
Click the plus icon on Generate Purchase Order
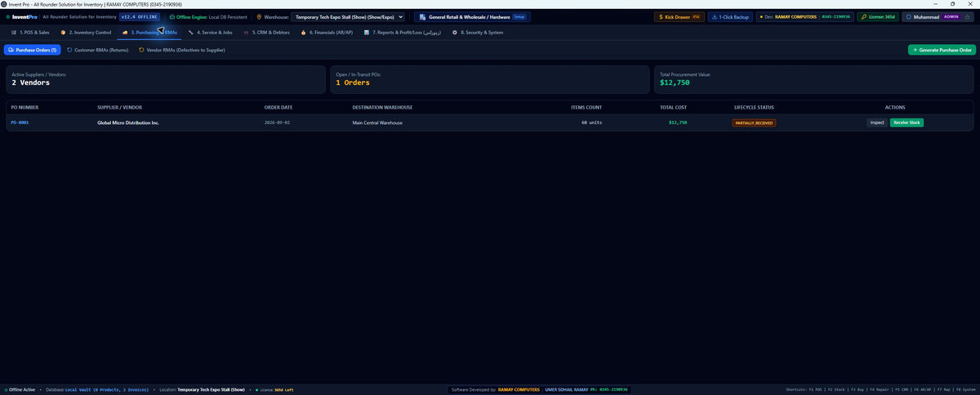915,50
